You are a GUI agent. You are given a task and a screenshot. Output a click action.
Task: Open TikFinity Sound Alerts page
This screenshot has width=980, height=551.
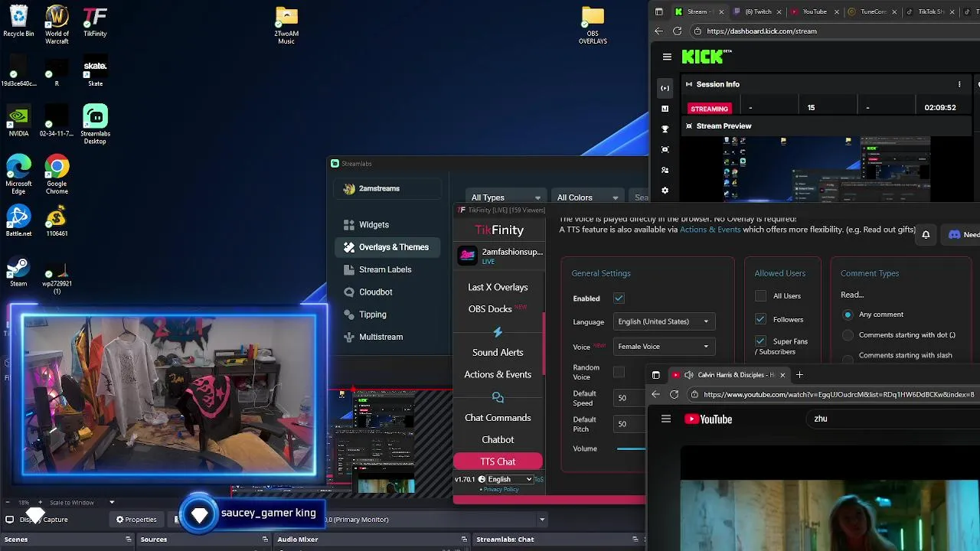click(498, 353)
